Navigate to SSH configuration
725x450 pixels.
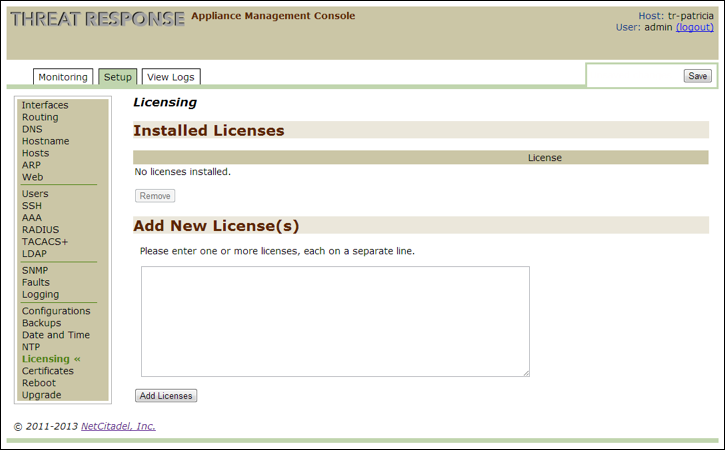coord(32,206)
